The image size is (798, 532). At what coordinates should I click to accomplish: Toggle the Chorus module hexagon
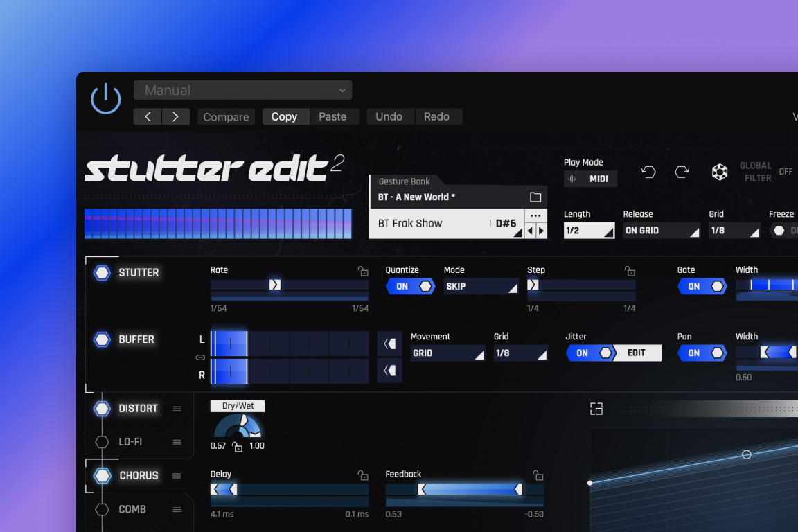pos(103,475)
